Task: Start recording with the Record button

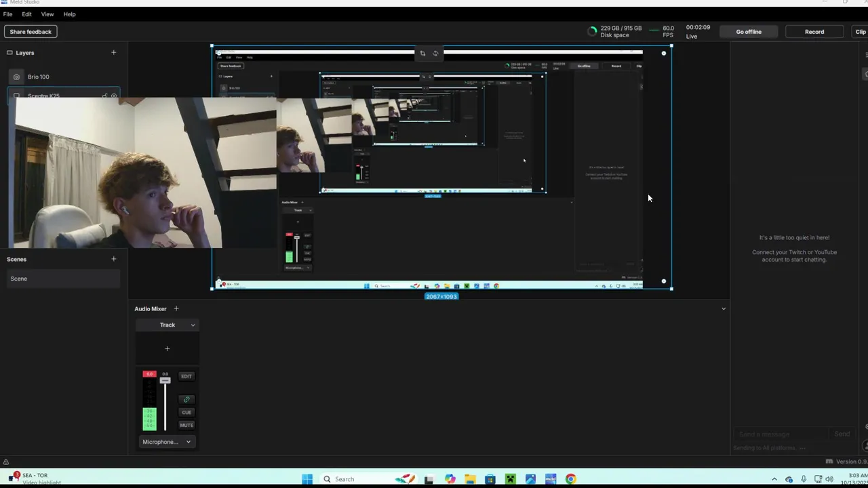Action: pos(814,32)
